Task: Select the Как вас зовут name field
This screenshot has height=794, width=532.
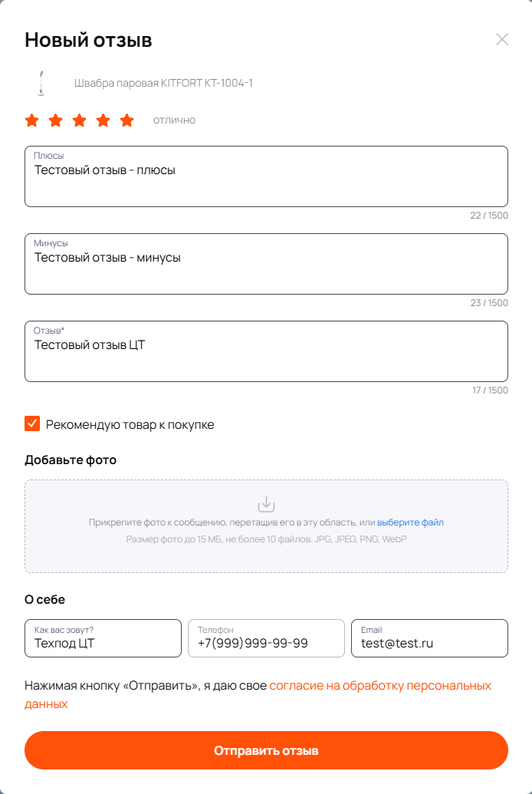Action: click(103, 638)
